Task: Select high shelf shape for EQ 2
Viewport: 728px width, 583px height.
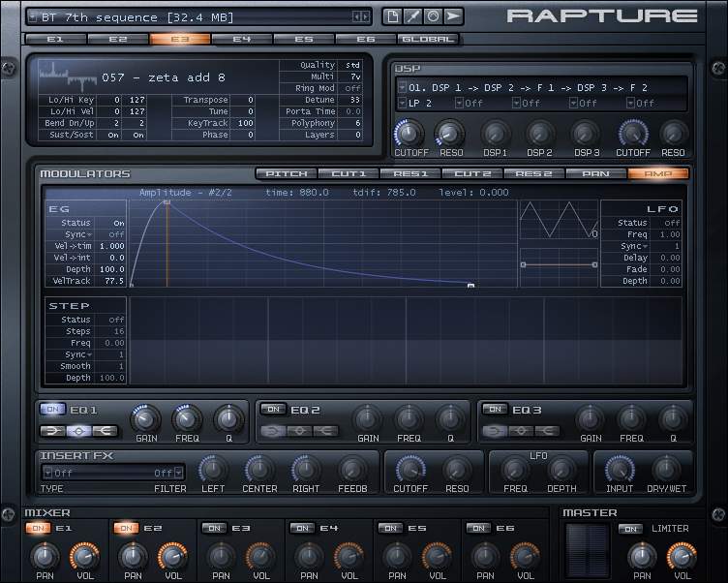Action: pyautogui.click(x=326, y=431)
